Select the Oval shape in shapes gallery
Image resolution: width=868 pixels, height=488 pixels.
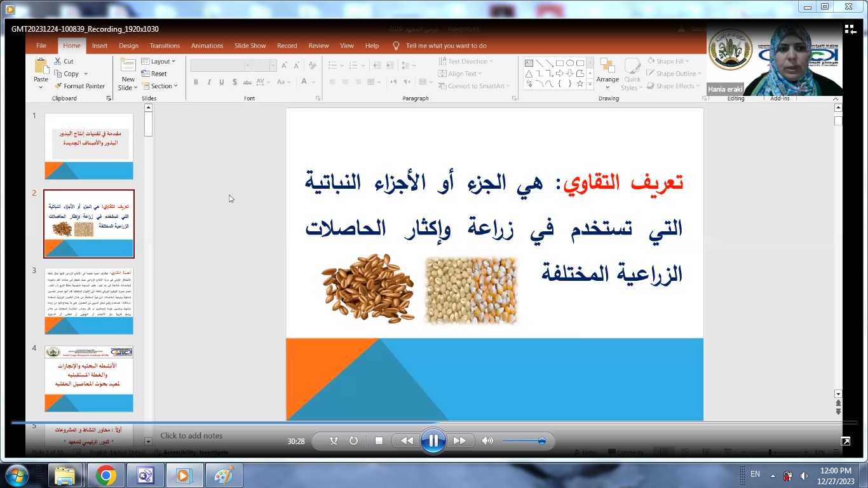[x=570, y=64]
